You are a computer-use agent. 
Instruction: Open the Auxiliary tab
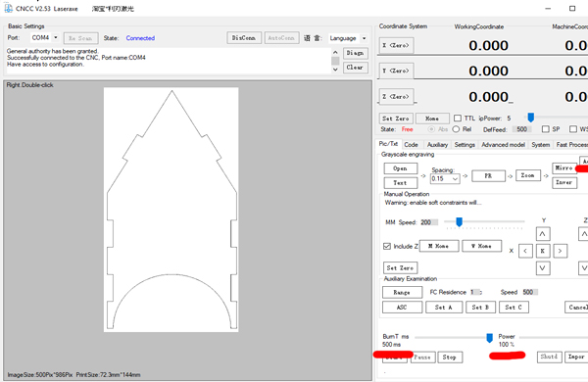pos(437,145)
